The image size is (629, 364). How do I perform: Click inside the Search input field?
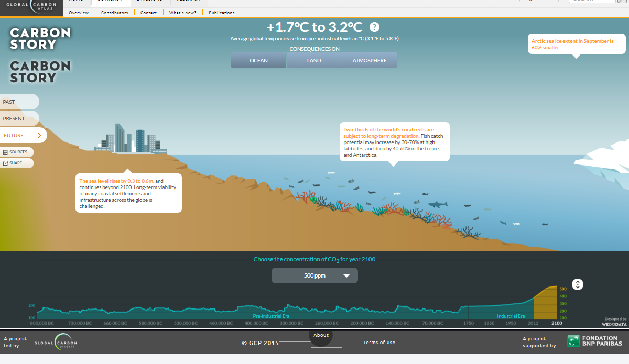(x=592, y=1)
